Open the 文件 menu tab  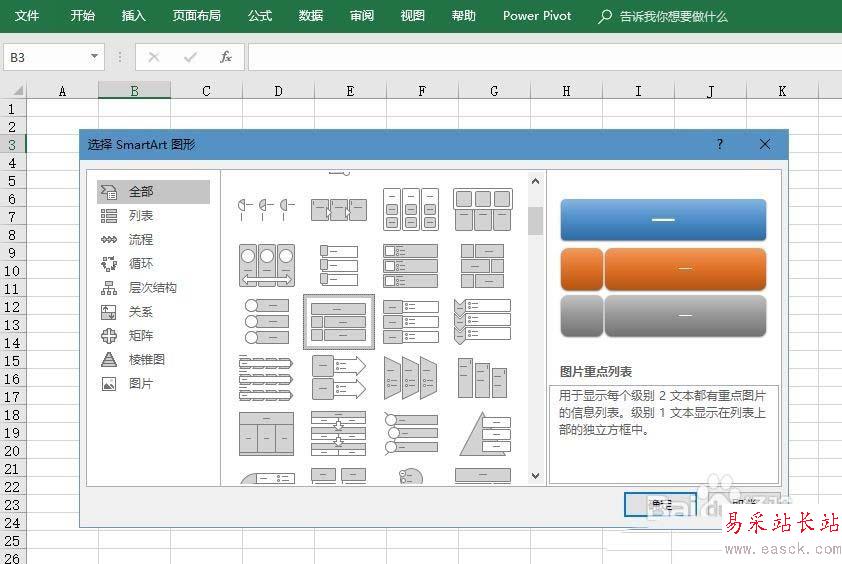tap(27, 16)
